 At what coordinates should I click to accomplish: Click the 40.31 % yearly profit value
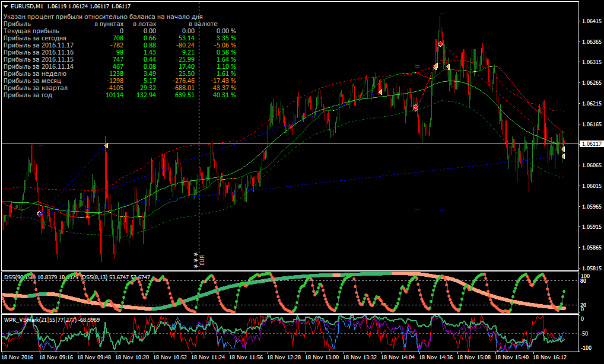(224, 95)
